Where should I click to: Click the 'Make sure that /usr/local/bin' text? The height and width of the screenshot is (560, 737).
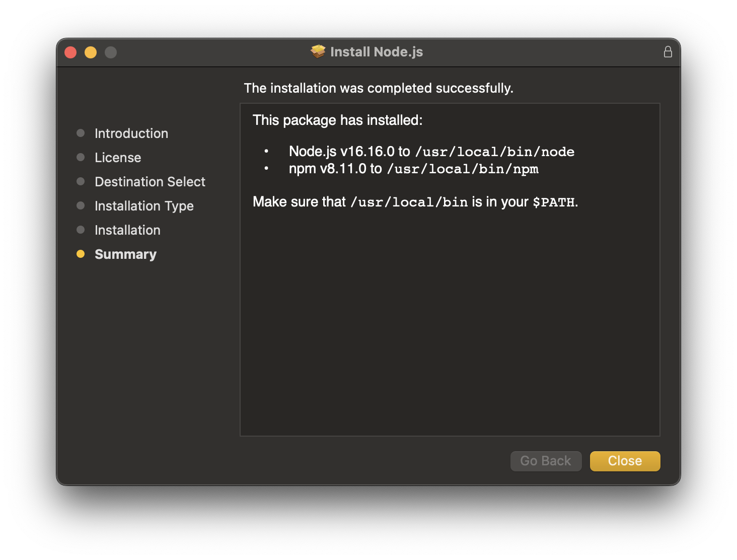360,202
